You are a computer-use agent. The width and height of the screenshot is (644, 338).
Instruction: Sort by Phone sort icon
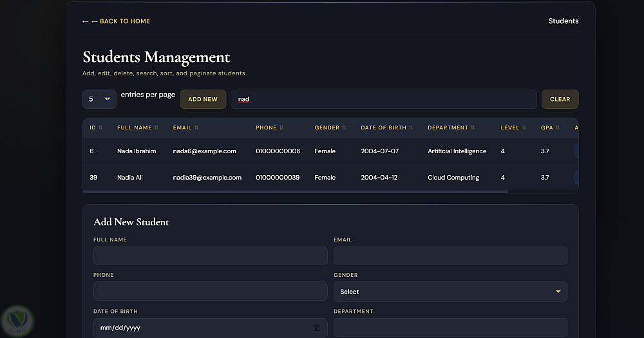pyautogui.click(x=281, y=127)
